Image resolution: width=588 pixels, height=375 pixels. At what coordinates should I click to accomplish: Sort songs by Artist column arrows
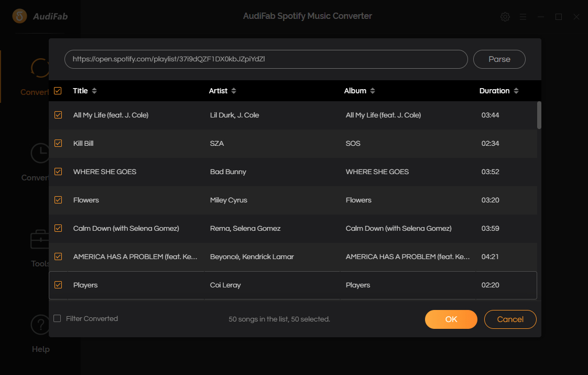[x=234, y=90]
